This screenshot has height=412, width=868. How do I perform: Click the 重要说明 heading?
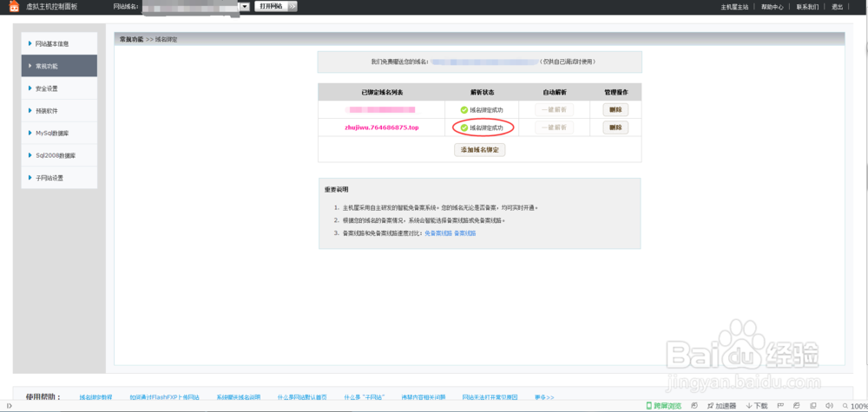(x=337, y=189)
